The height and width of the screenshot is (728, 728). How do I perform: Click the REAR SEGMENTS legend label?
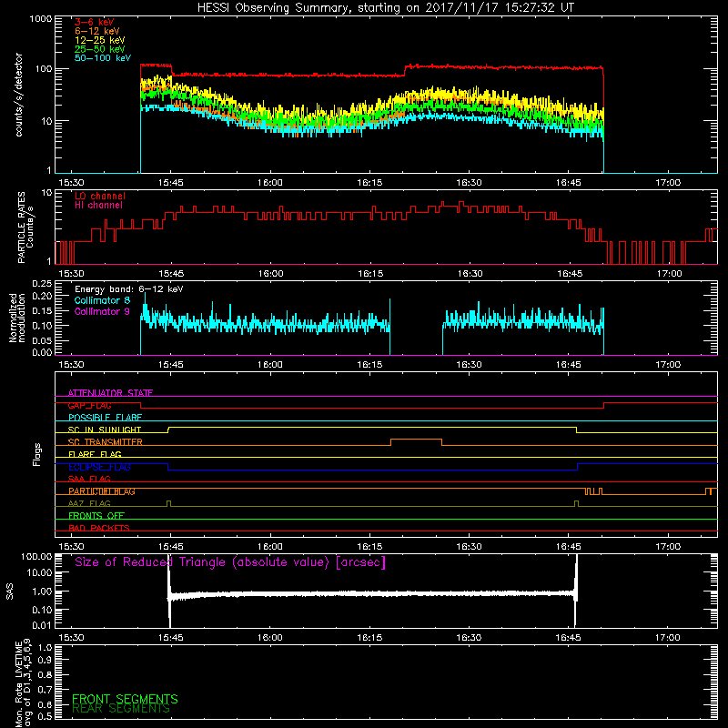tap(121, 708)
